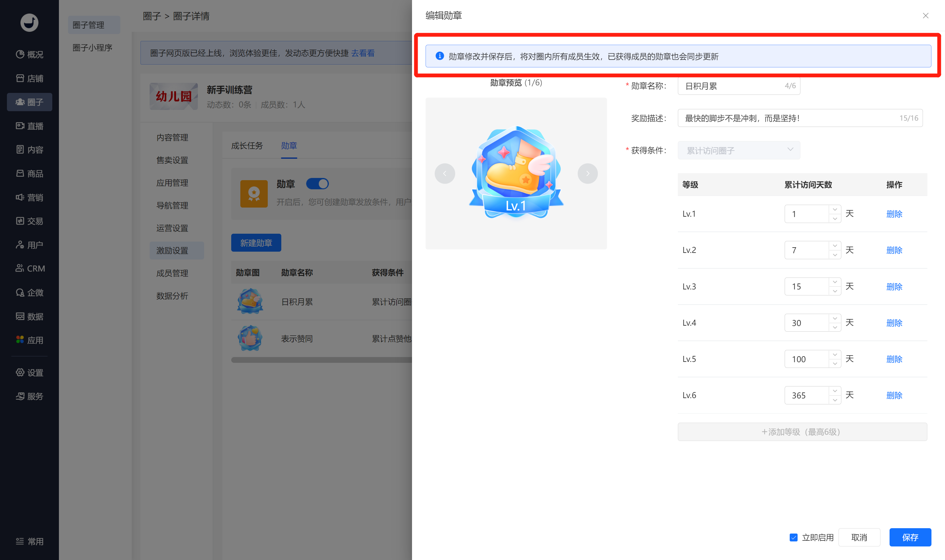Focus the 勋章名称 input field
The image size is (945, 560).
click(x=739, y=86)
